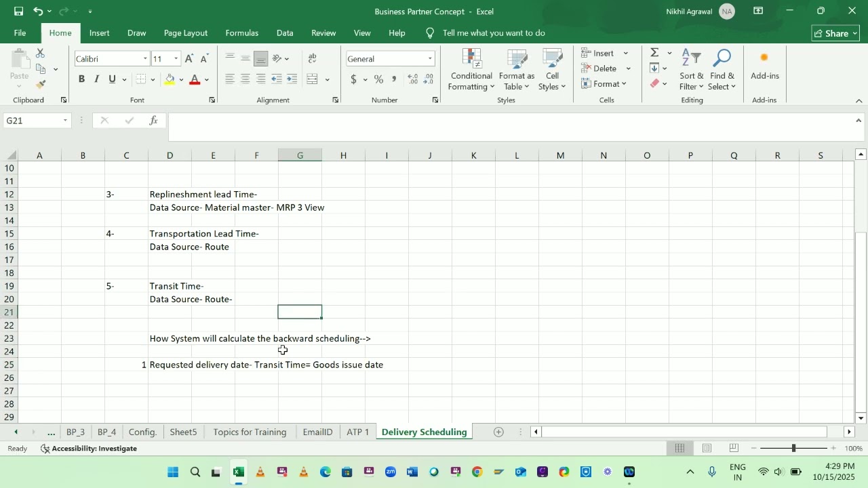Expand Find & Select menu
Screen dimensions: 868x488
[x=722, y=70]
